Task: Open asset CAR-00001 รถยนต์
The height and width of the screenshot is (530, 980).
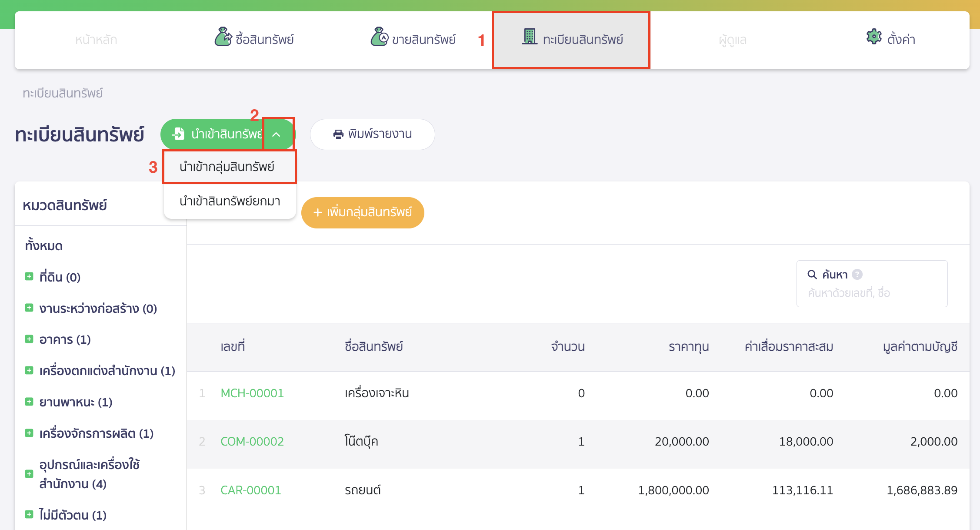Action: coord(250,490)
